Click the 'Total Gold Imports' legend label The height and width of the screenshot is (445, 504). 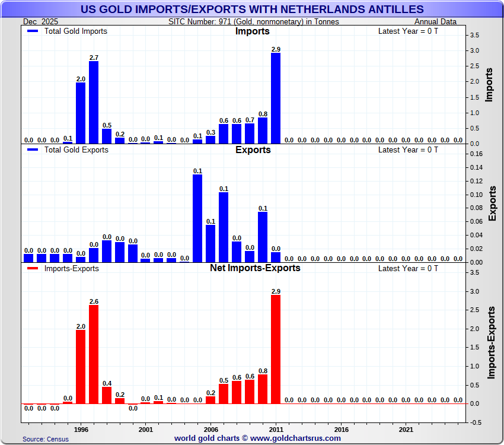[x=76, y=31]
